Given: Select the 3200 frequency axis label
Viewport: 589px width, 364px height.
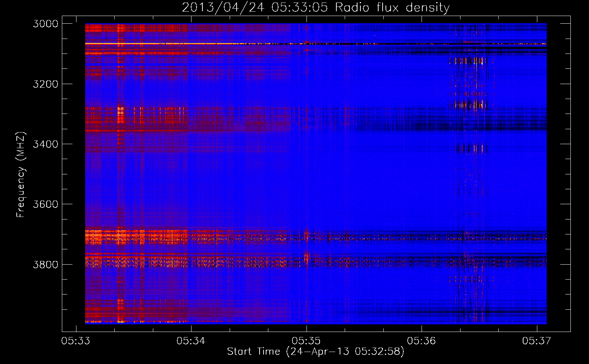Looking at the screenshot, I should pyautogui.click(x=46, y=84).
